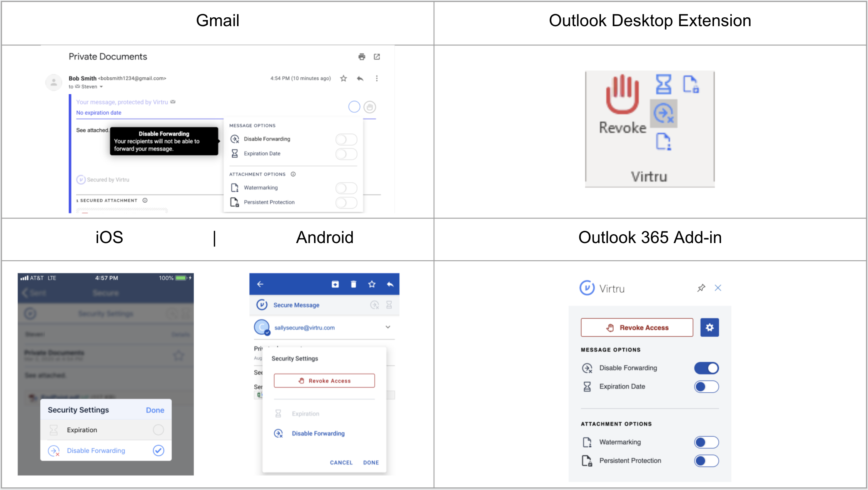
Task: Click info icon beside Gmail Attachment Options
Action: click(x=293, y=174)
